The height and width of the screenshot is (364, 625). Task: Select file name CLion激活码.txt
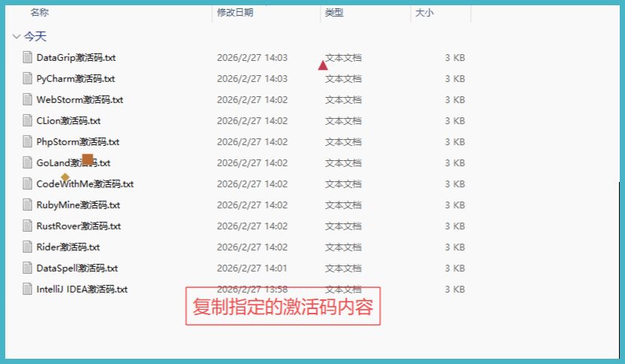68,121
